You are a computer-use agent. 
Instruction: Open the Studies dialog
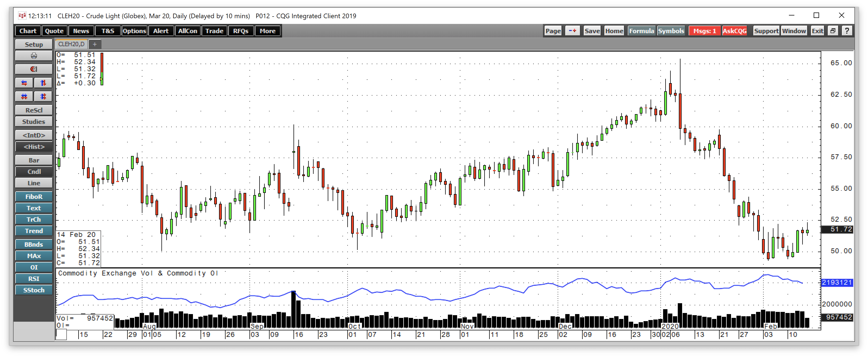point(34,122)
